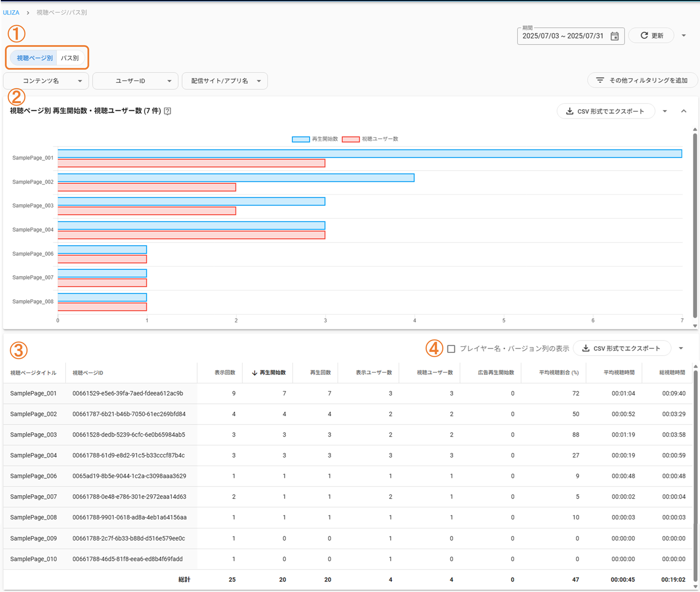Viewport: 700px width, 592px height.
Task: Sort by 視聴ページID column header
Action: pyautogui.click(x=88, y=373)
